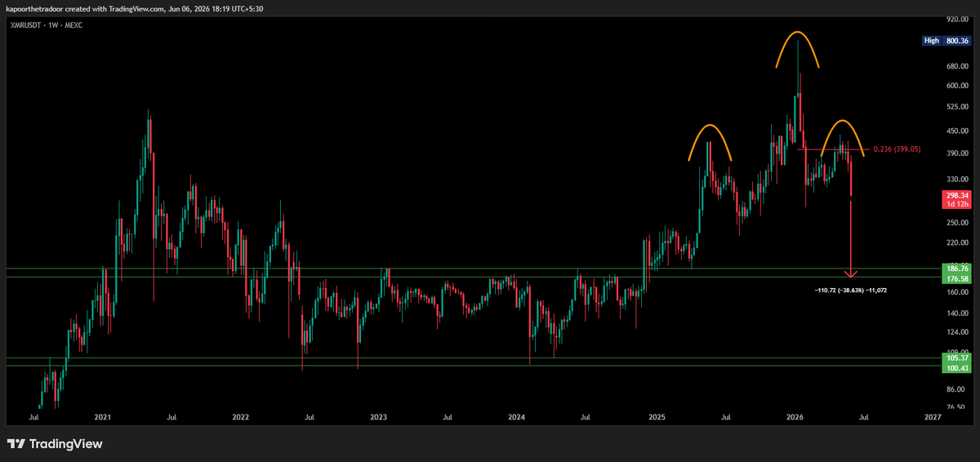Viewport: 980px width, 462px height.
Task: Click the 525.00 price scale value
Action: pyautogui.click(x=956, y=106)
